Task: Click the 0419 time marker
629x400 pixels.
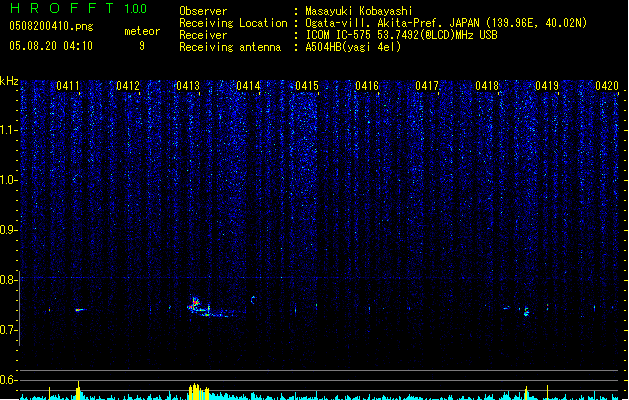Action: [547, 86]
